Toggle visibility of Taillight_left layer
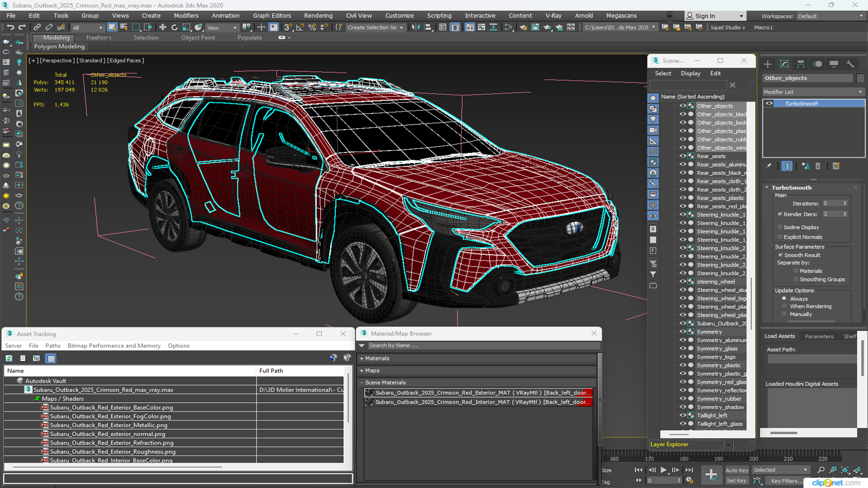 (x=683, y=415)
